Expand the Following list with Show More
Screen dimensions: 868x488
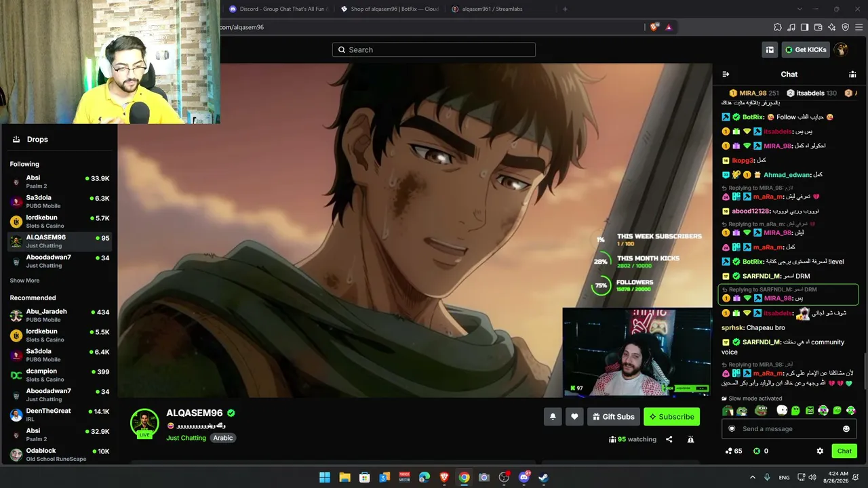(24, 281)
